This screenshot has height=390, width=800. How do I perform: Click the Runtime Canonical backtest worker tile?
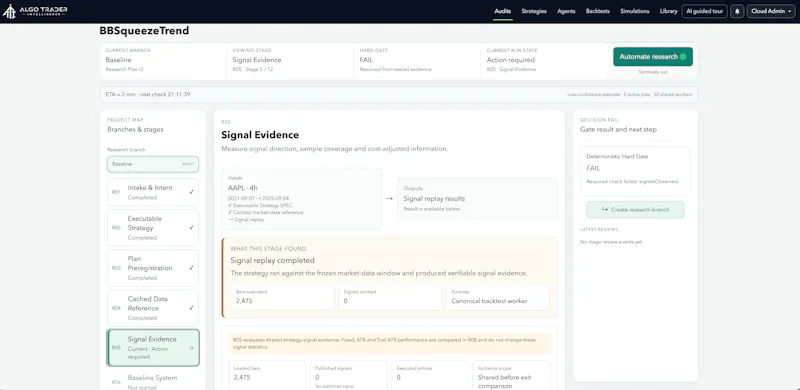click(498, 298)
